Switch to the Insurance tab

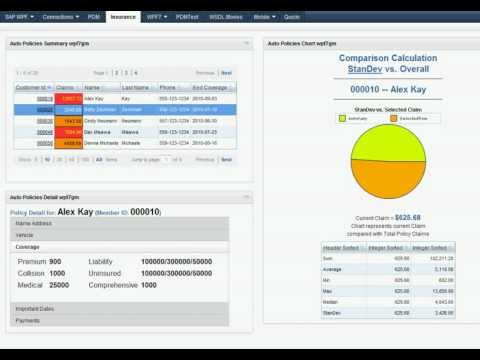(x=123, y=17)
